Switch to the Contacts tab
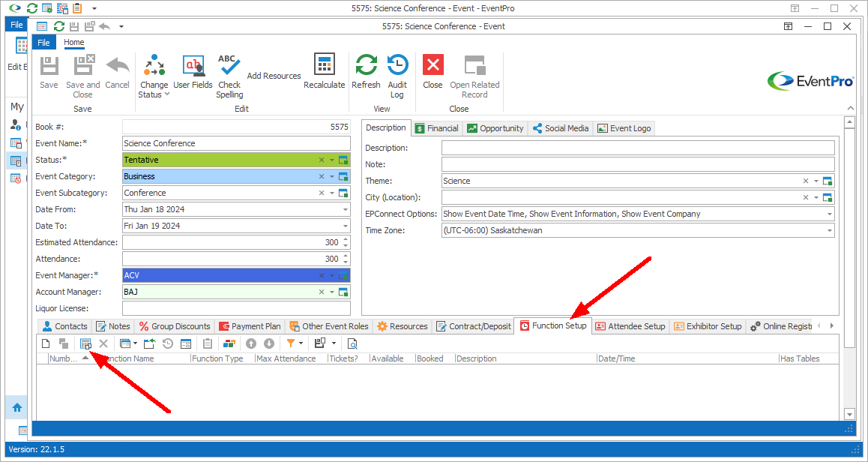This screenshot has width=868, height=462. [65, 326]
